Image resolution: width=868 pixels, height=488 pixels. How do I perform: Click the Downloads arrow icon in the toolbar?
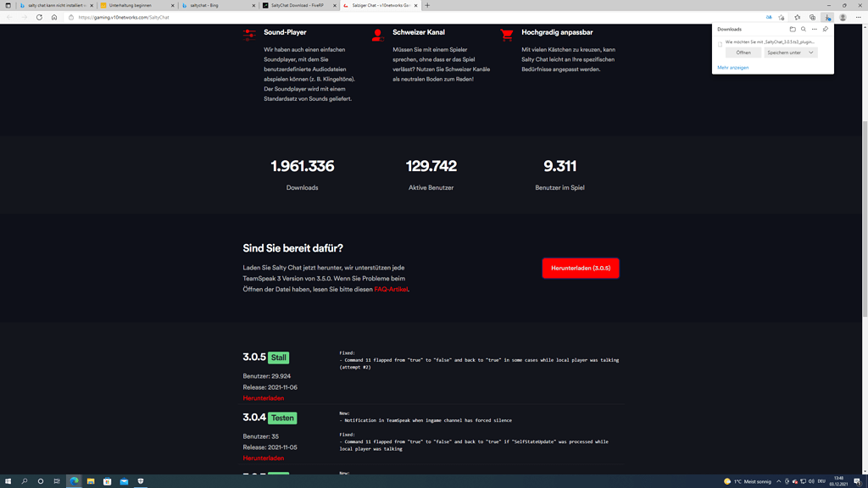point(827,17)
